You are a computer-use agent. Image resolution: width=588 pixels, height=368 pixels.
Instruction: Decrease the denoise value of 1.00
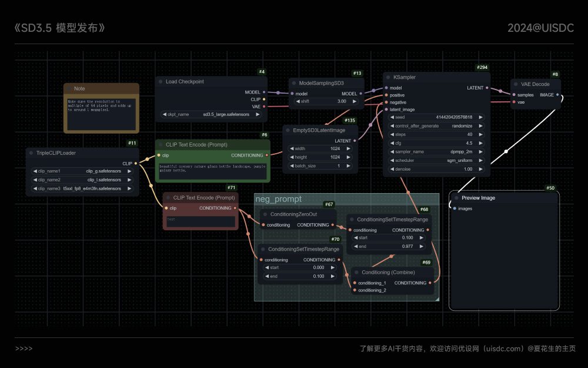pos(392,169)
